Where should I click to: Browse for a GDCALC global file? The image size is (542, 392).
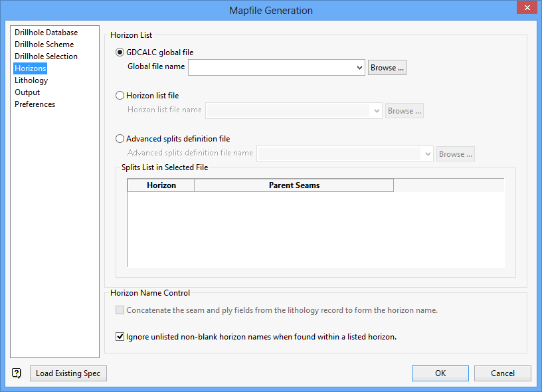387,68
